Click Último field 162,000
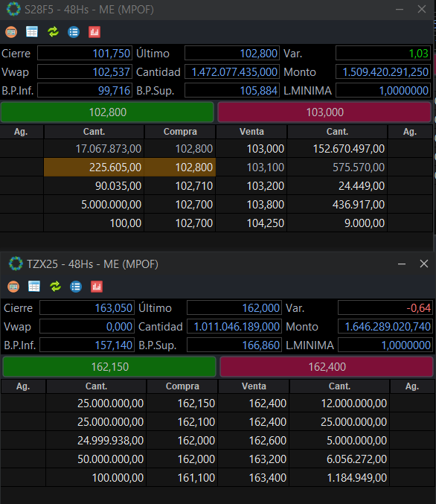The width and height of the screenshot is (436, 504). click(x=234, y=308)
